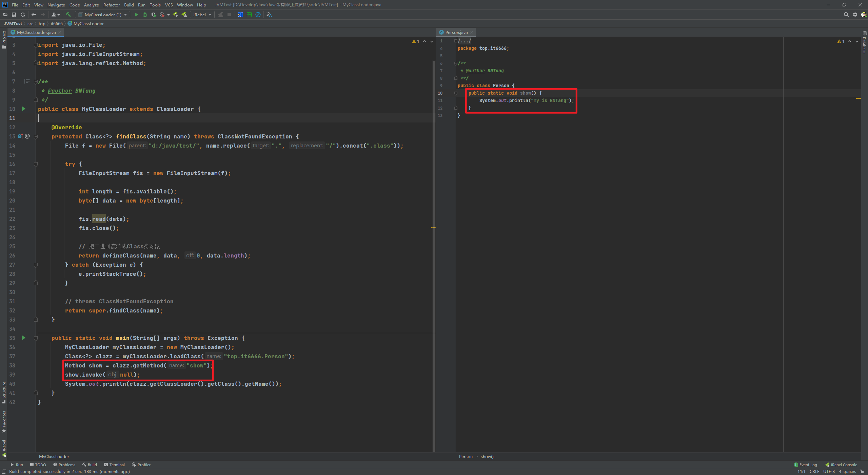
Task: Click the Stop square icon in toolbar
Action: tap(229, 15)
